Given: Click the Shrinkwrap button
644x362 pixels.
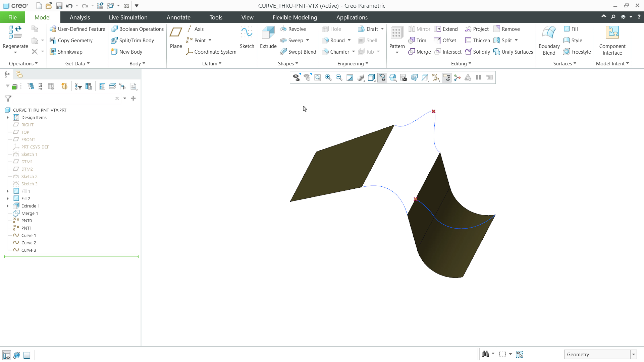Looking at the screenshot, I should tap(66, 52).
